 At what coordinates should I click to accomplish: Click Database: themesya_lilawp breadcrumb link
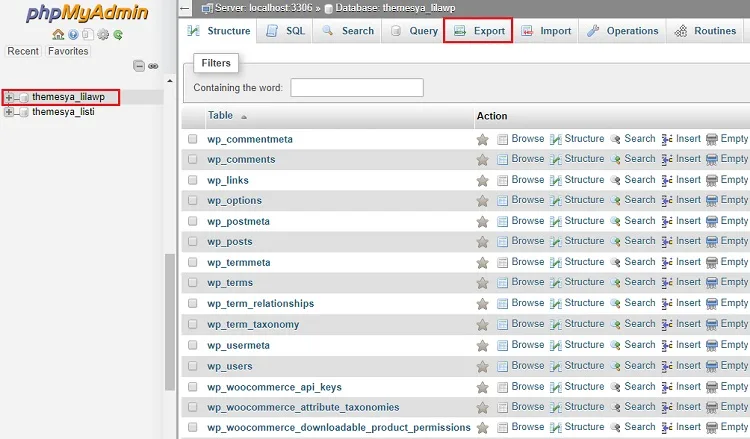395,8
